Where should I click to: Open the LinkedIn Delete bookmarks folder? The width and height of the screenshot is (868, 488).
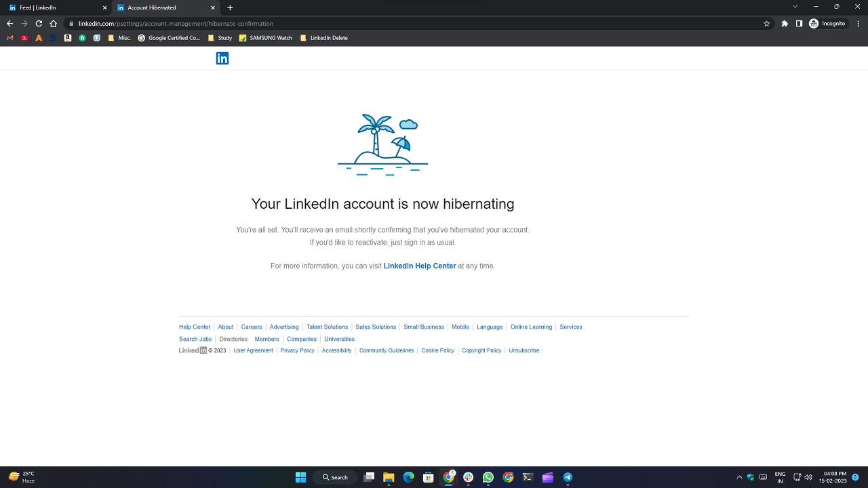point(324,38)
